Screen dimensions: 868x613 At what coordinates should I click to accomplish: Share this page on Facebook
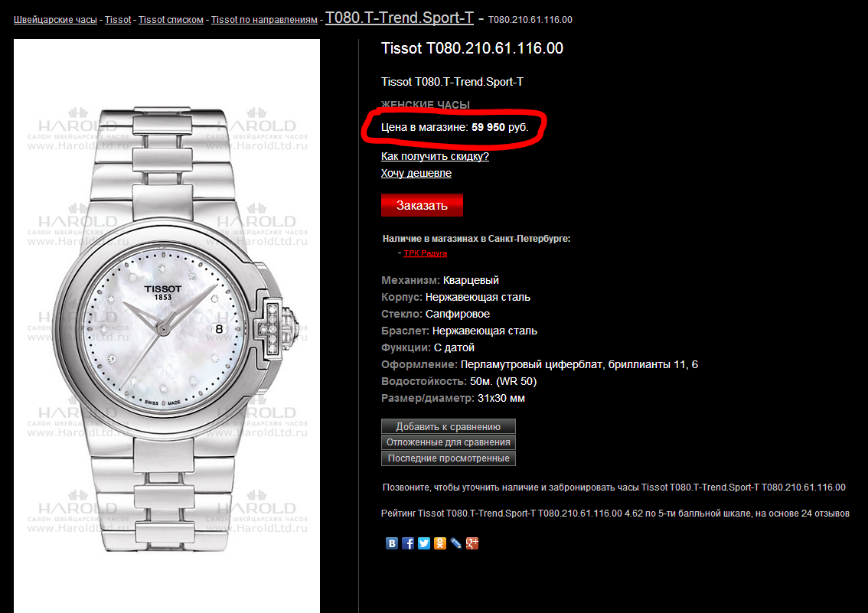coord(407,543)
